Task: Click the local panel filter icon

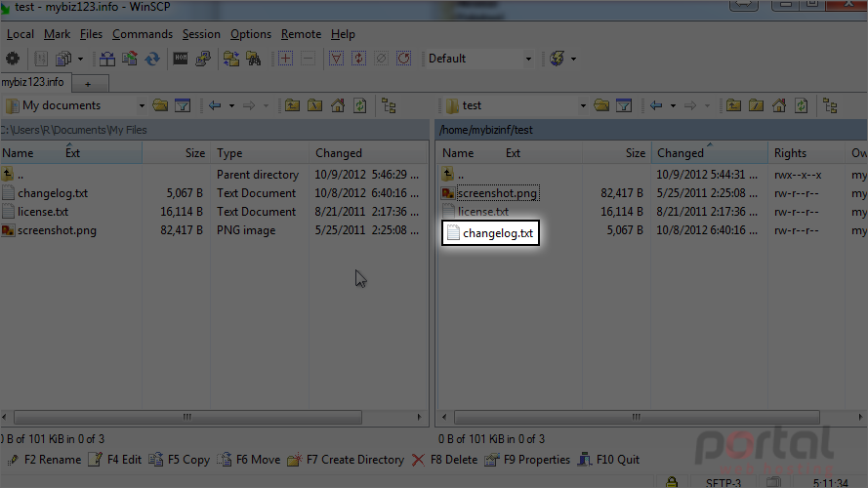Action: (x=183, y=105)
